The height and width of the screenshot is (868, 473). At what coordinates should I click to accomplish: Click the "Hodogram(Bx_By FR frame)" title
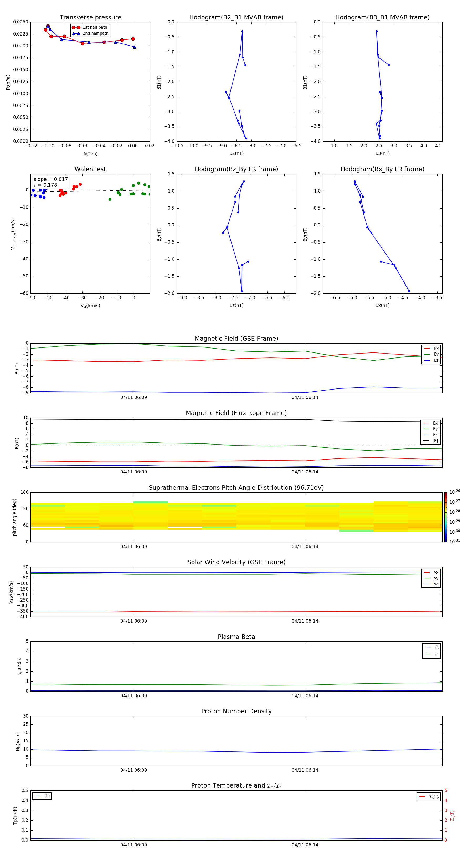coord(382,169)
